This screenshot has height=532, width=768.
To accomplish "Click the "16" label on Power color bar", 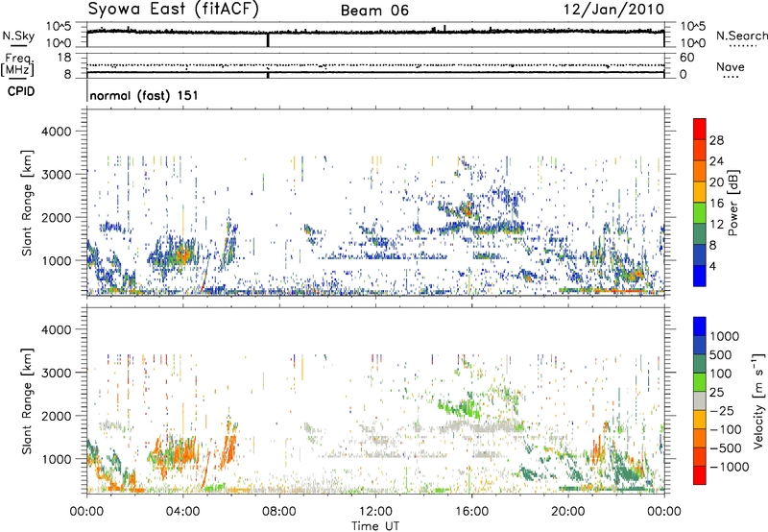I will pyautogui.click(x=716, y=204).
